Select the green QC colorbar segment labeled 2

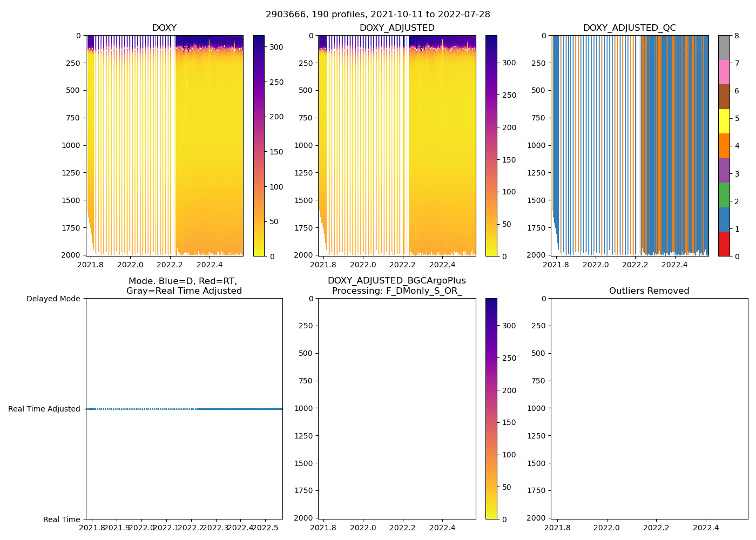click(724, 195)
